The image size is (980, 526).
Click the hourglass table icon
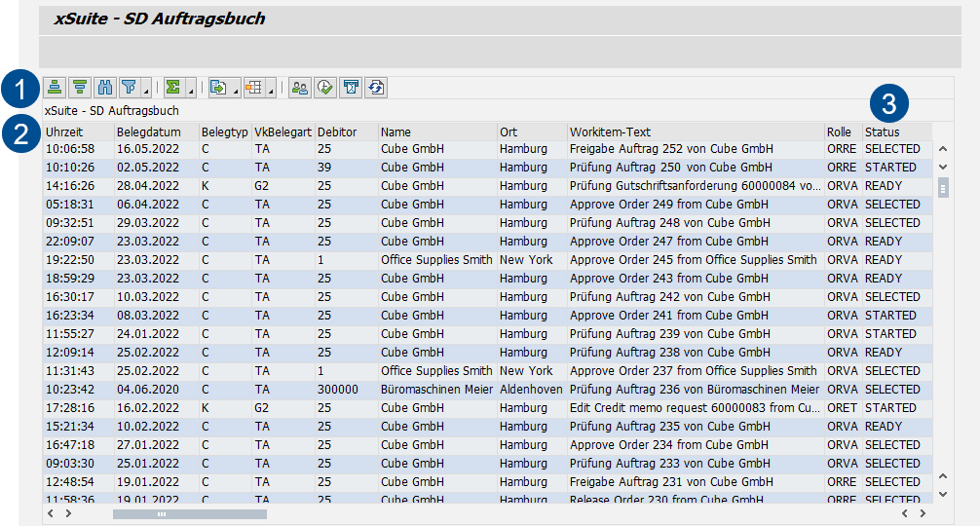[351, 88]
